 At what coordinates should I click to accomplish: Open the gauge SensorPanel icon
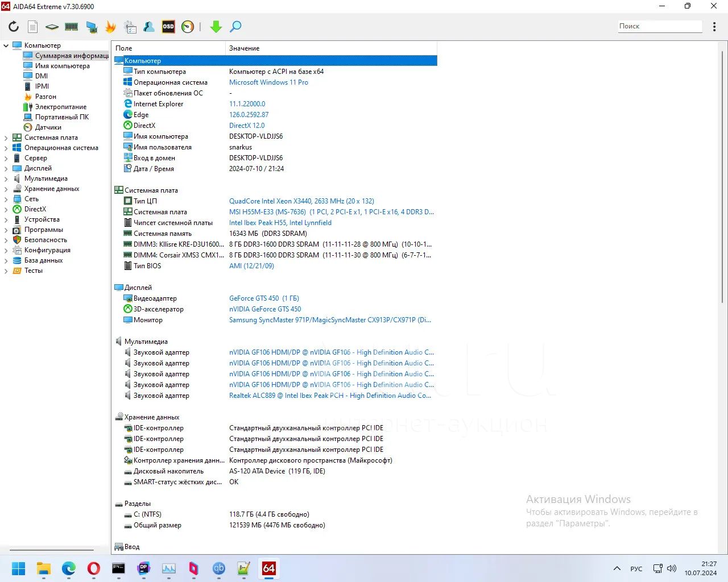pos(188,27)
